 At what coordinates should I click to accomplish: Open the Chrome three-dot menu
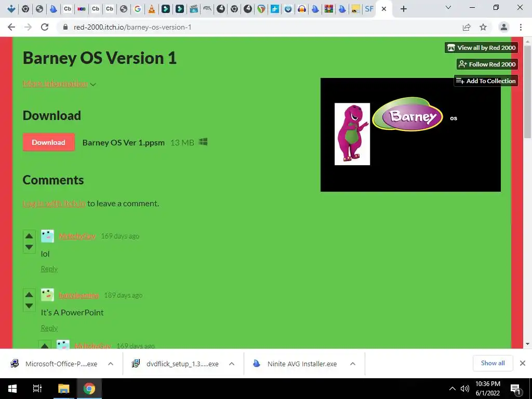[521, 27]
